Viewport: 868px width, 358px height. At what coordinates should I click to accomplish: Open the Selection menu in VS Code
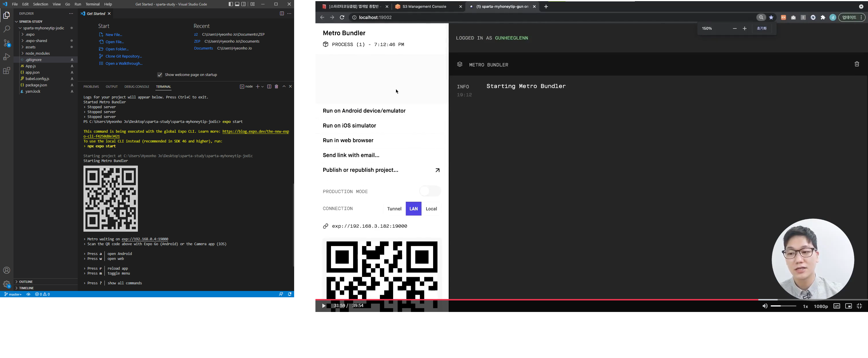[40, 4]
